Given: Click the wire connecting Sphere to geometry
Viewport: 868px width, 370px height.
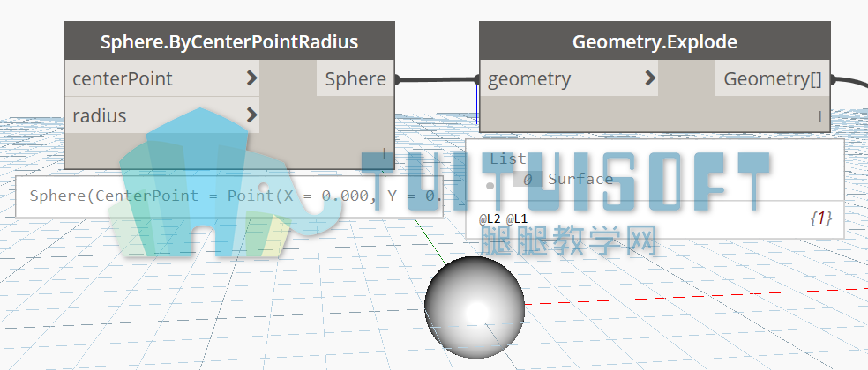Looking at the screenshot, I should [438, 79].
